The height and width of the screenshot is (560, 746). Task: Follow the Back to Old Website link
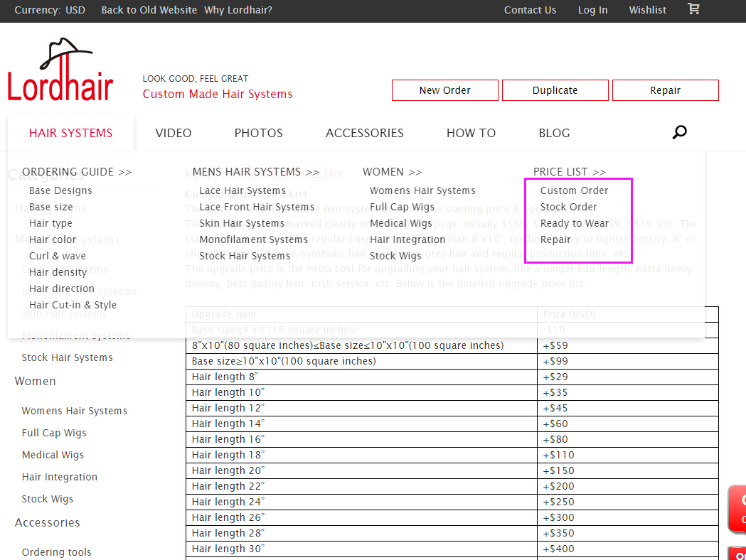click(149, 10)
